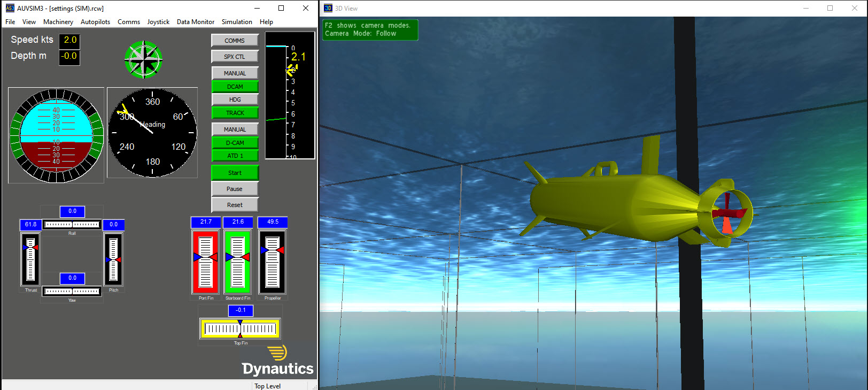The width and height of the screenshot is (868, 390).
Task: Open the Data Monitor menu
Action: 195,22
